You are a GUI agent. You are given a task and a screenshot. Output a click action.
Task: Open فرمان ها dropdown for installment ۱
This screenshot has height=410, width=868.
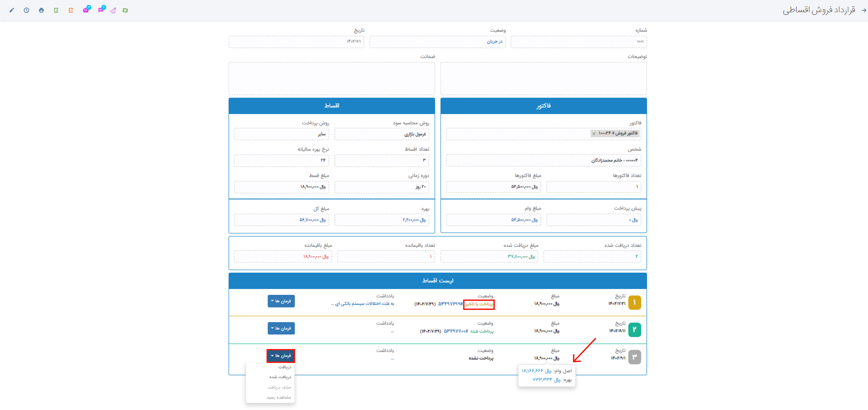tap(281, 301)
